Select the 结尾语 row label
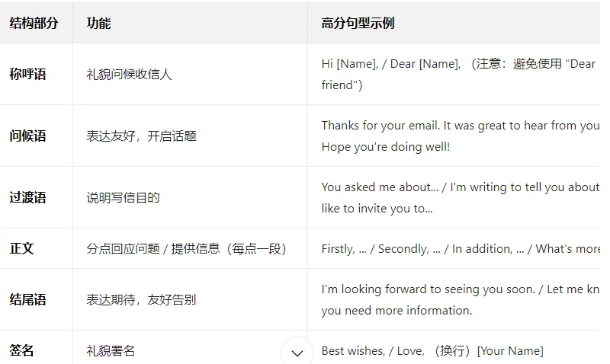The height and width of the screenshot is (364, 610). (27, 299)
